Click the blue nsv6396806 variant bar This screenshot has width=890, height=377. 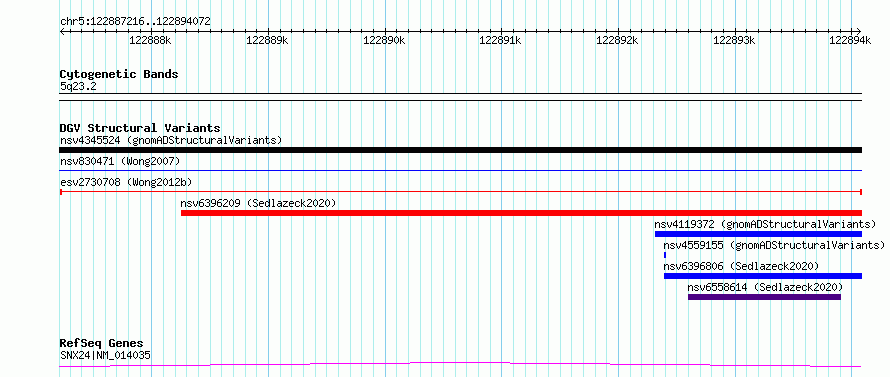tap(763, 276)
